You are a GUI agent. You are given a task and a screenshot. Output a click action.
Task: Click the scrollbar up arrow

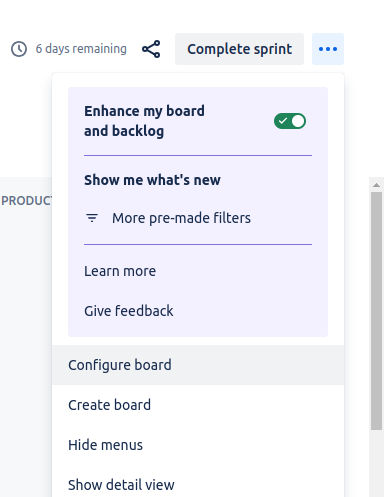[x=377, y=185]
